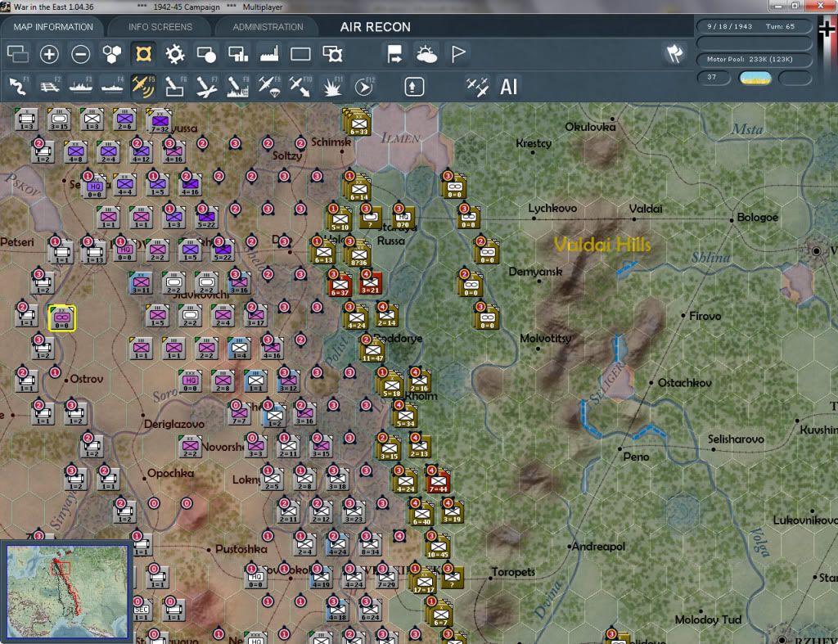Select the F6 bomb unit mode

click(175, 87)
